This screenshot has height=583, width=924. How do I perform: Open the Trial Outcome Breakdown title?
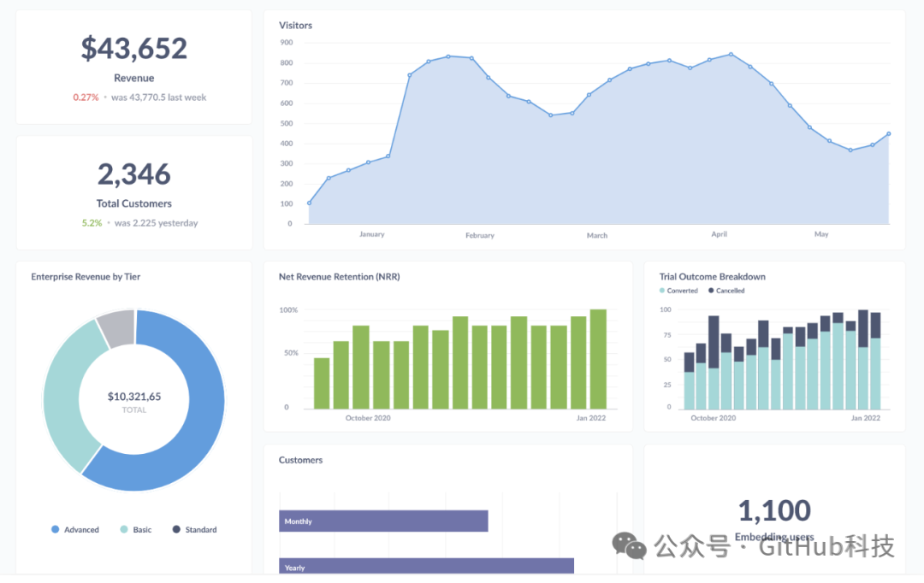coord(712,277)
